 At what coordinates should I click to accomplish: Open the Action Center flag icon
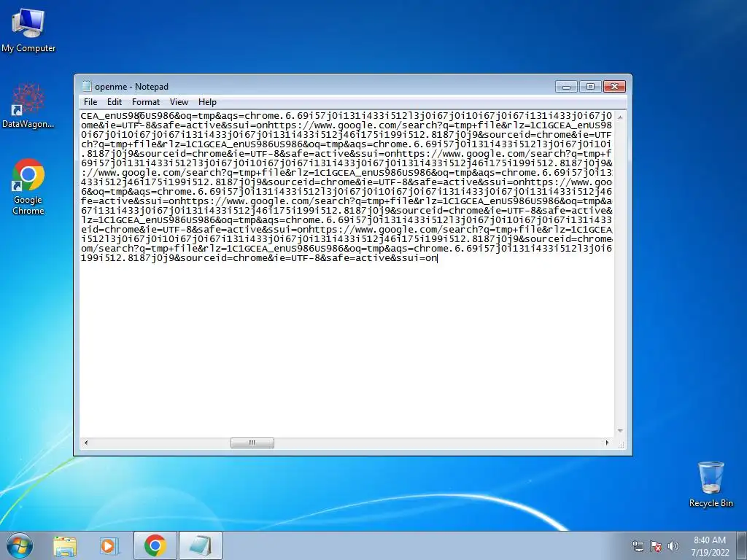pyautogui.click(x=656, y=546)
